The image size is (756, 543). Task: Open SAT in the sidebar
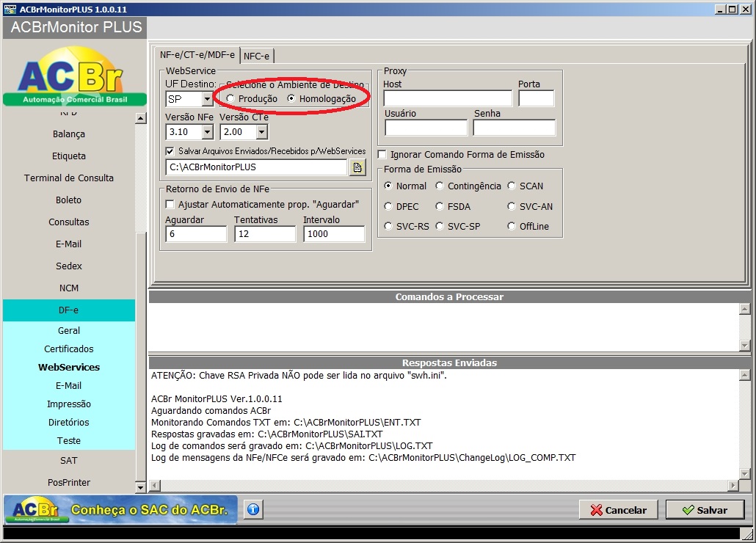(x=69, y=461)
